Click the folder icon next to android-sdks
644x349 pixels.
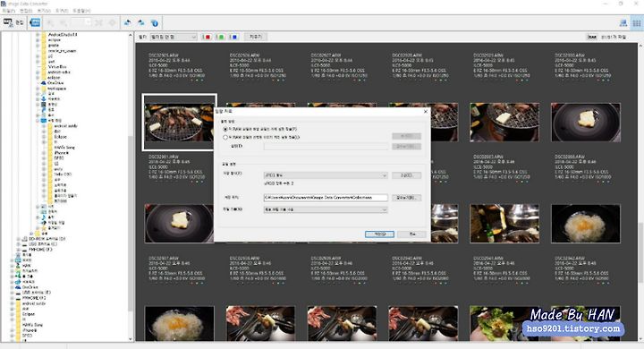point(44,72)
